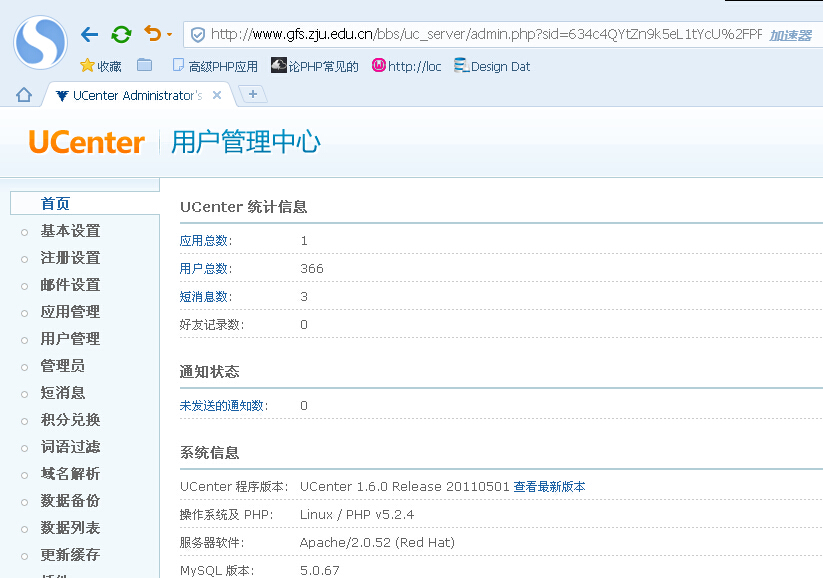Focus the address bar URL field

[x=486, y=35]
